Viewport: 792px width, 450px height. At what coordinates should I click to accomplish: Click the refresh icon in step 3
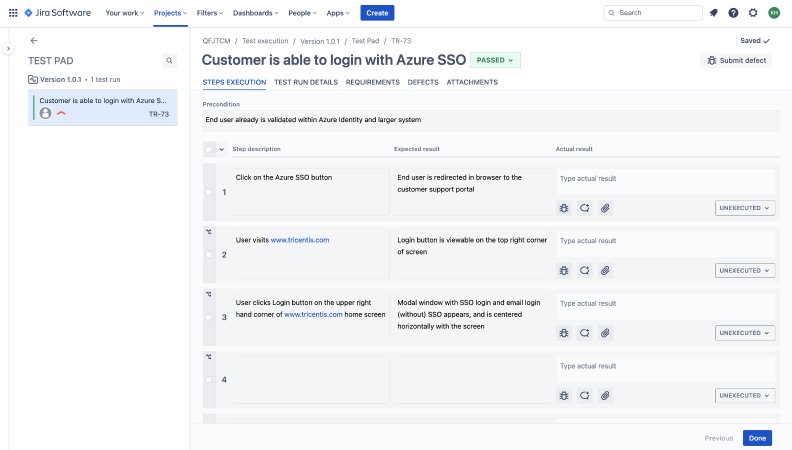584,332
